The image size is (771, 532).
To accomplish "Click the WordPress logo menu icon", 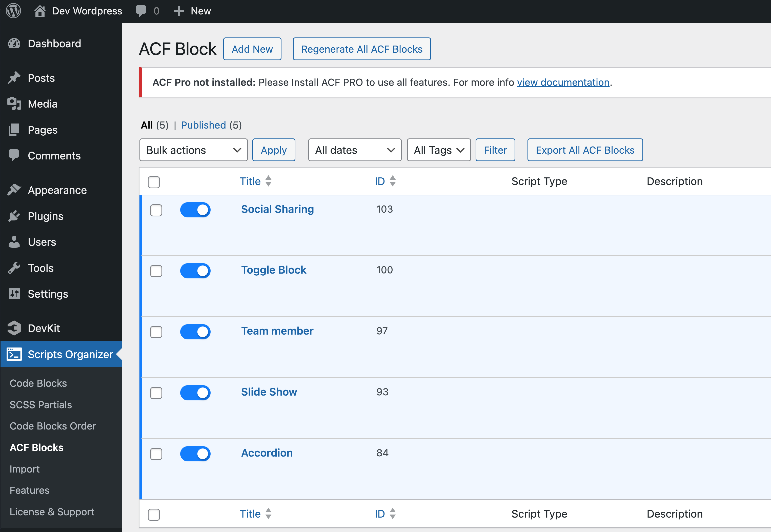I will click(x=15, y=11).
